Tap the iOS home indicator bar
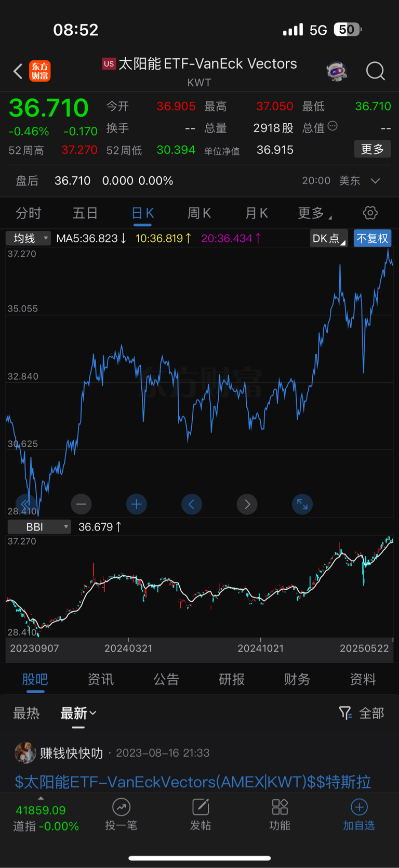This screenshot has height=868, width=399. click(199, 858)
